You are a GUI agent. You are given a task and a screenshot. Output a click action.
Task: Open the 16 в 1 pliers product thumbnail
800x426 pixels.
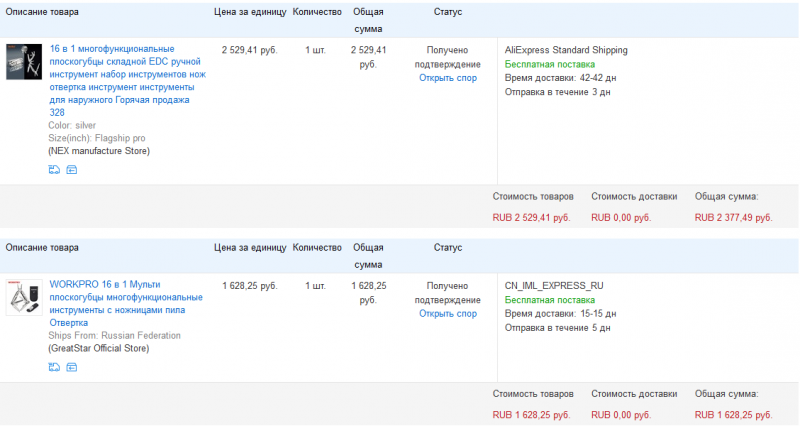tap(24, 61)
